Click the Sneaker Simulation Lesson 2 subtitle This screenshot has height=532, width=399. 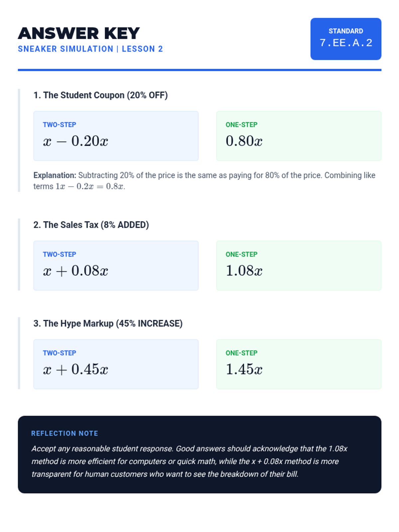[x=90, y=49]
